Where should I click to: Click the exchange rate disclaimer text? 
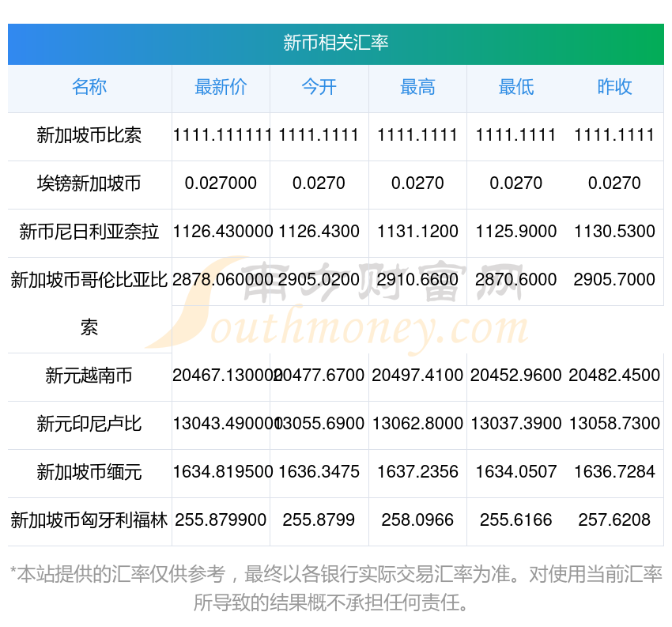click(x=335, y=587)
